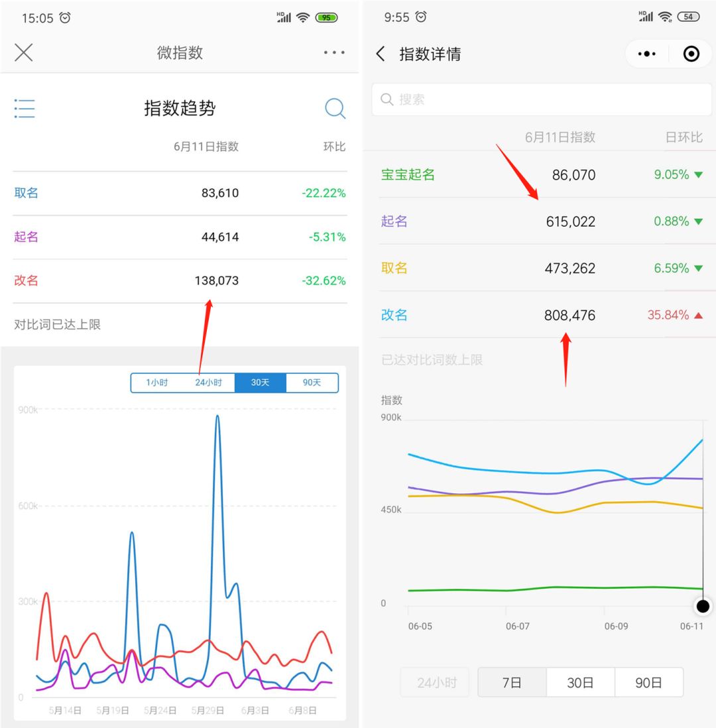The image size is (716, 728).
Task: Click the -5.31% change value
Action: [327, 237]
